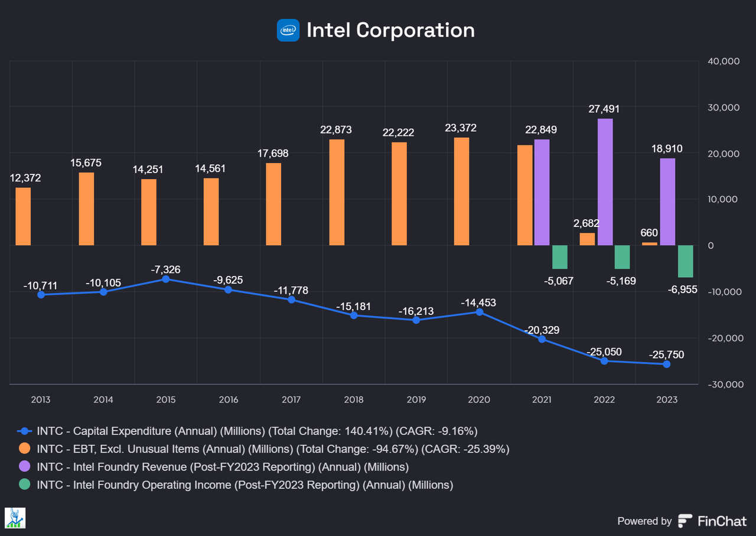Click the -20,329 CapEx label

(541, 330)
